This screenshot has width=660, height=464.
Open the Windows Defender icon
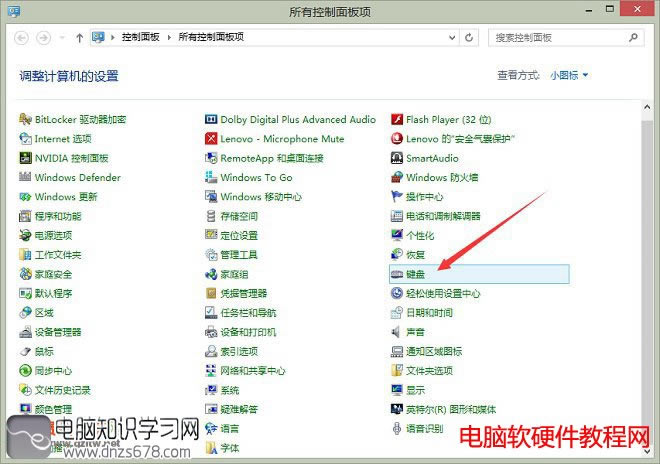[x=25, y=177]
